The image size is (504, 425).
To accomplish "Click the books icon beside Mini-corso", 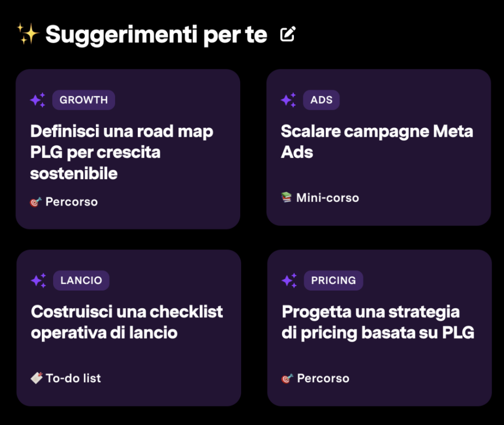I will click(286, 198).
